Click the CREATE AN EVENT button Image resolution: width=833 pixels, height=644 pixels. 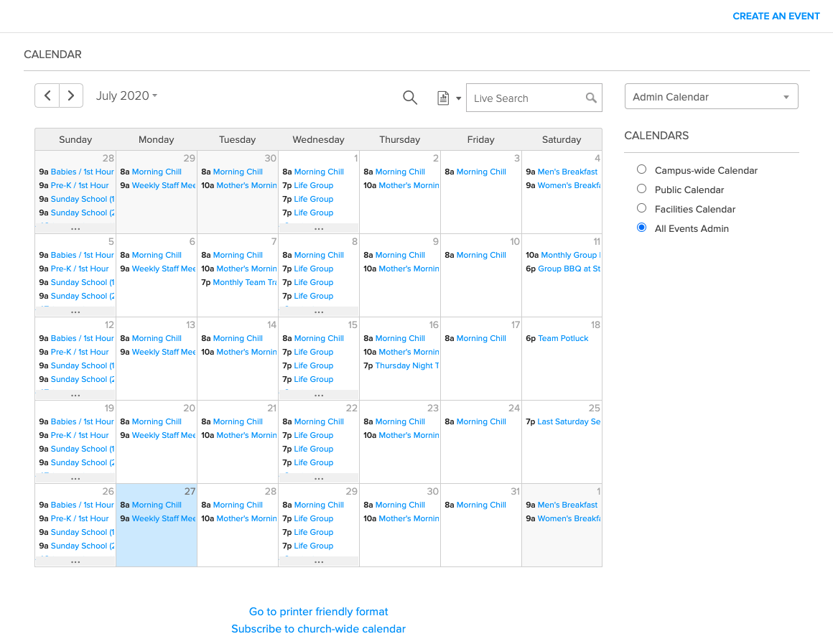(776, 16)
